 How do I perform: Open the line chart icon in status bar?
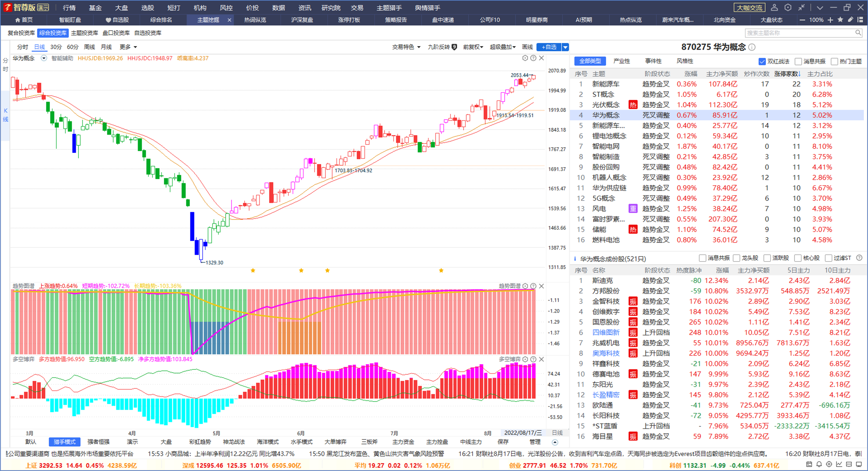click(x=839, y=465)
